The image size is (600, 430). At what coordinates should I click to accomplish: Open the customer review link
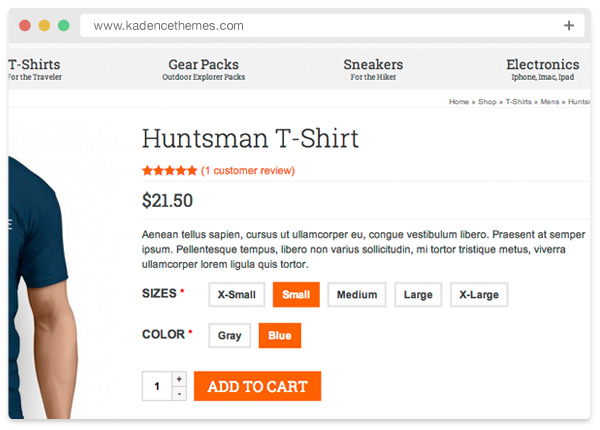pos(248,171)
